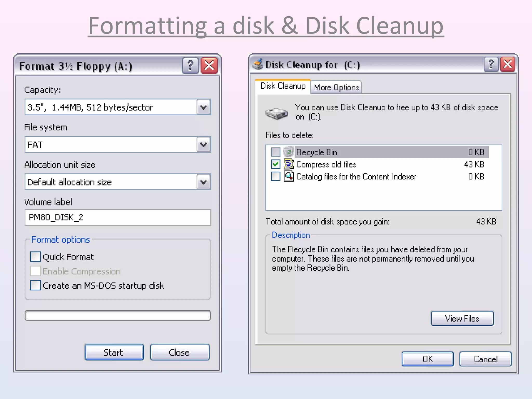
Task: Click the help question mark in Disk Cleanup window
Action: pos(491,64)
